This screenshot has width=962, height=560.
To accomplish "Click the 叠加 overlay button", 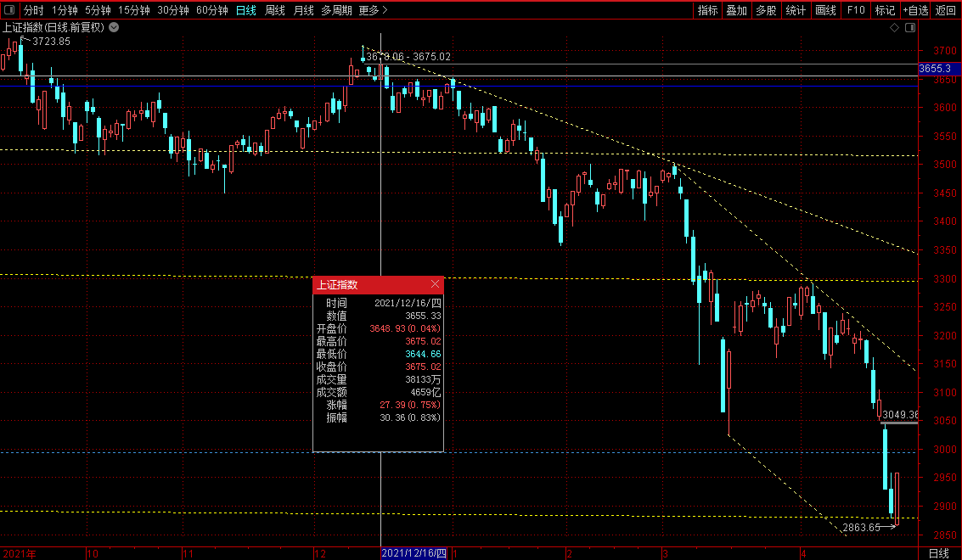I will point(736,10).
